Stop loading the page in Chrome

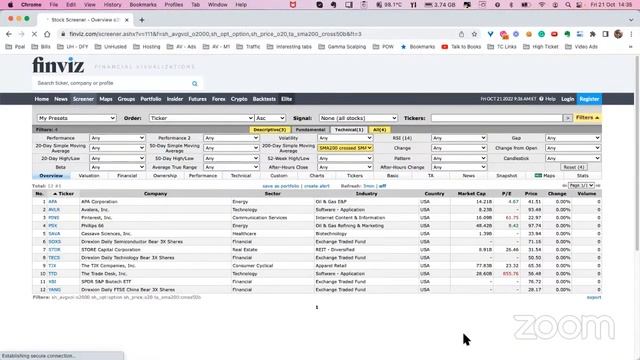coord(34,34)
